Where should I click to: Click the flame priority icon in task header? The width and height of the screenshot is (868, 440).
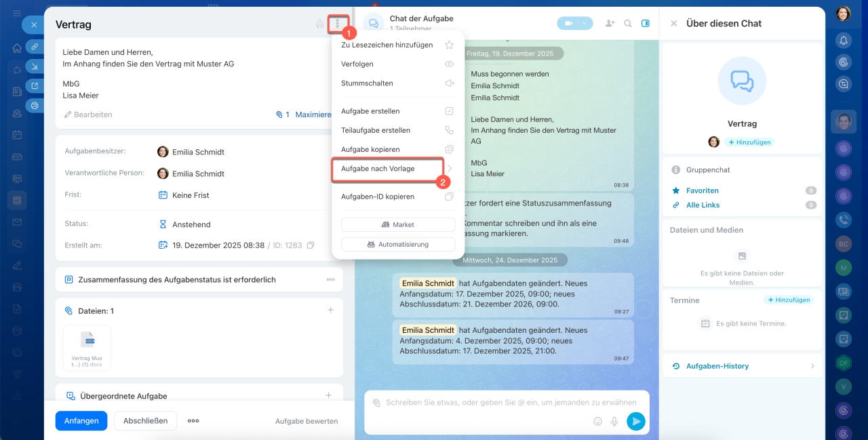(x=320, y=24)
